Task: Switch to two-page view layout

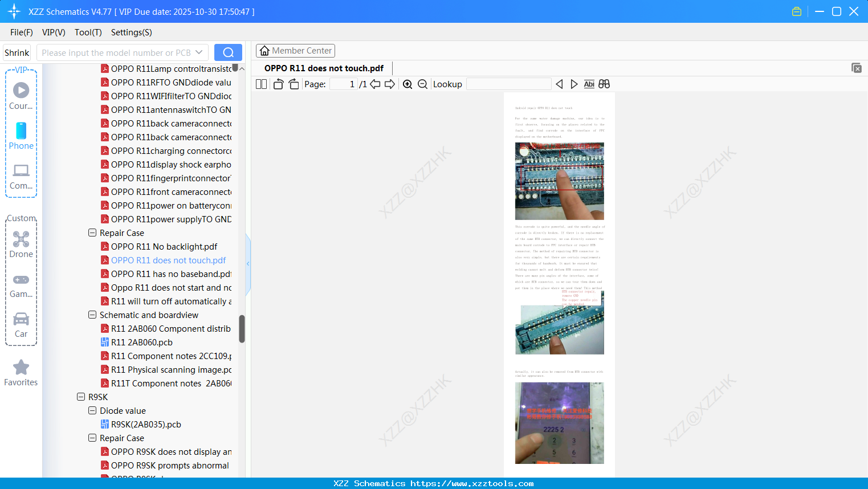Action: point(261,84)
